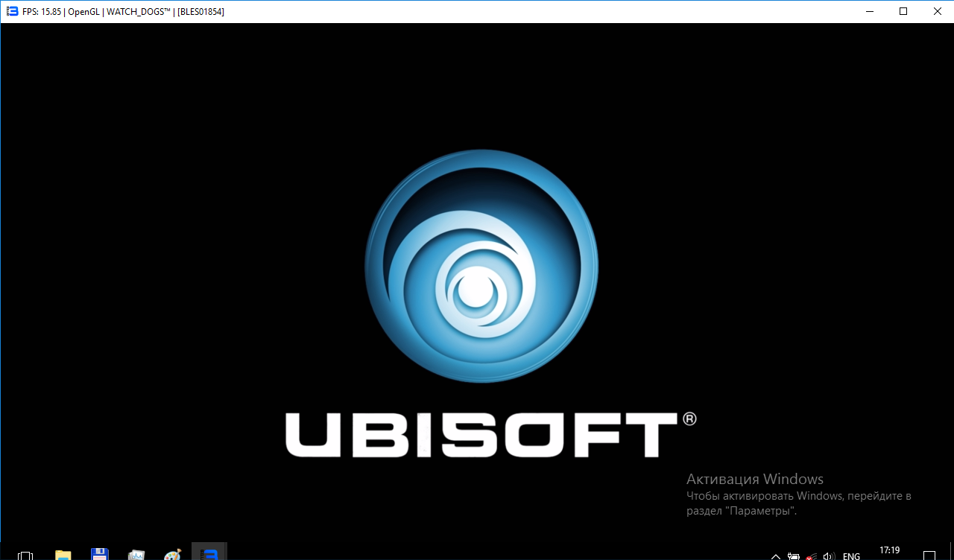Close the WATCH_DOGS game window
Viewport: 954px width, 560px height.
937,11
